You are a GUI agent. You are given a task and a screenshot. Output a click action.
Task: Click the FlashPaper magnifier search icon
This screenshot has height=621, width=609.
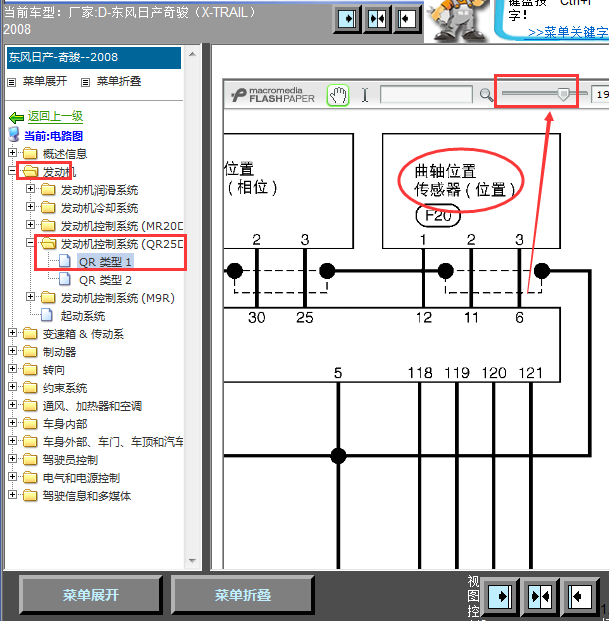(486, 95)
